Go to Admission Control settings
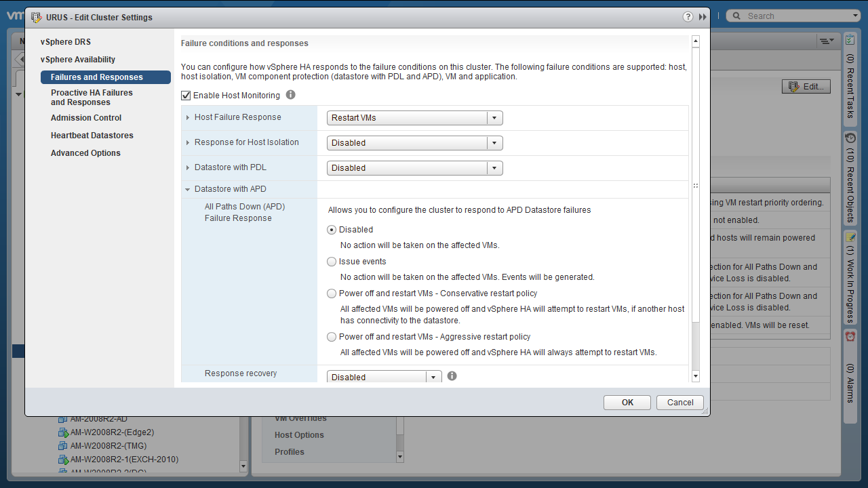This screenshot has width=868, height=488. point(86,118)
